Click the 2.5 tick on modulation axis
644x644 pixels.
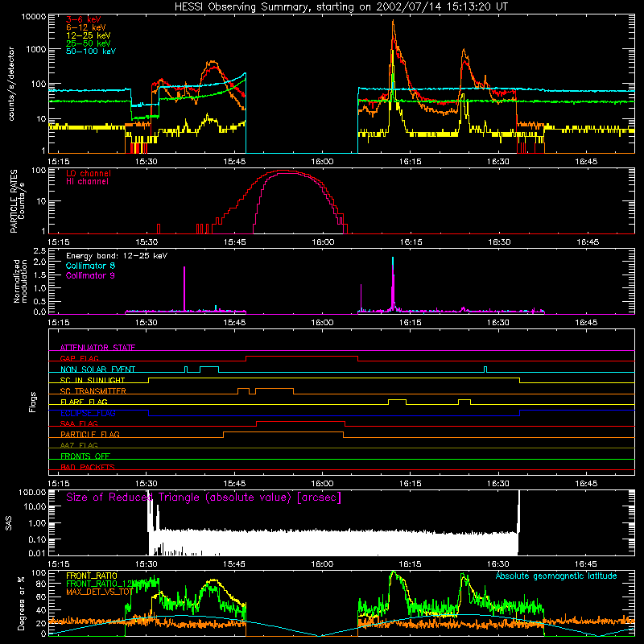tap(39, 251)
